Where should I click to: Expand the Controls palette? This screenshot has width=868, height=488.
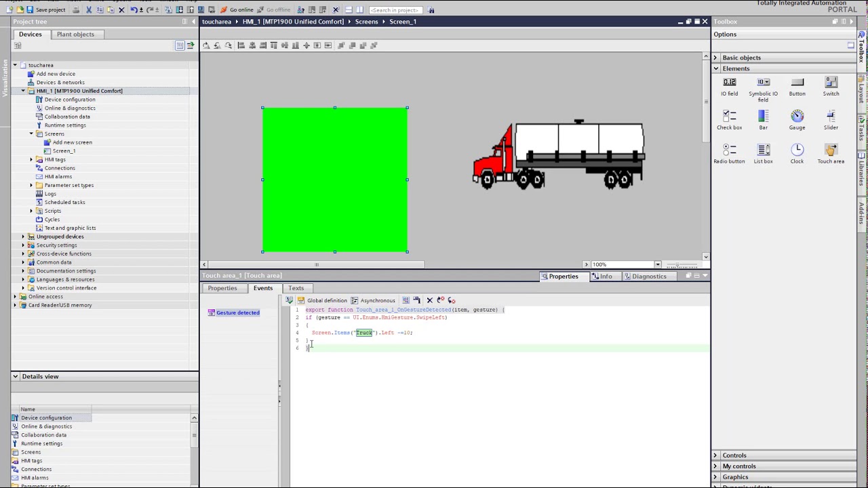click(715, 455)
